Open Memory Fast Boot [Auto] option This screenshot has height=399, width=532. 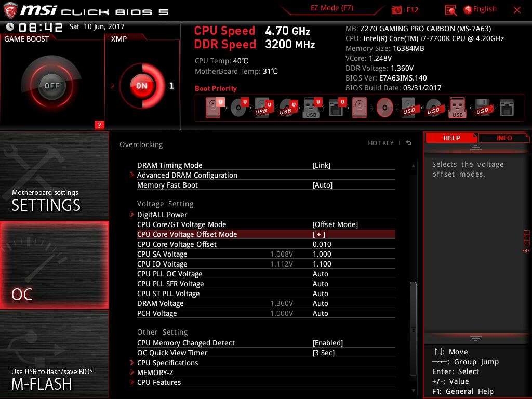point(266,185)
